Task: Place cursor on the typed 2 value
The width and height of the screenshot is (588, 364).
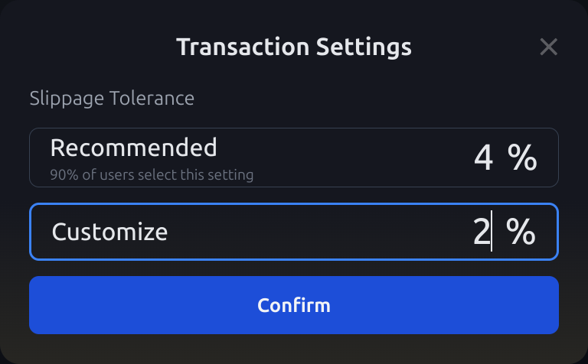Action: 481,232
